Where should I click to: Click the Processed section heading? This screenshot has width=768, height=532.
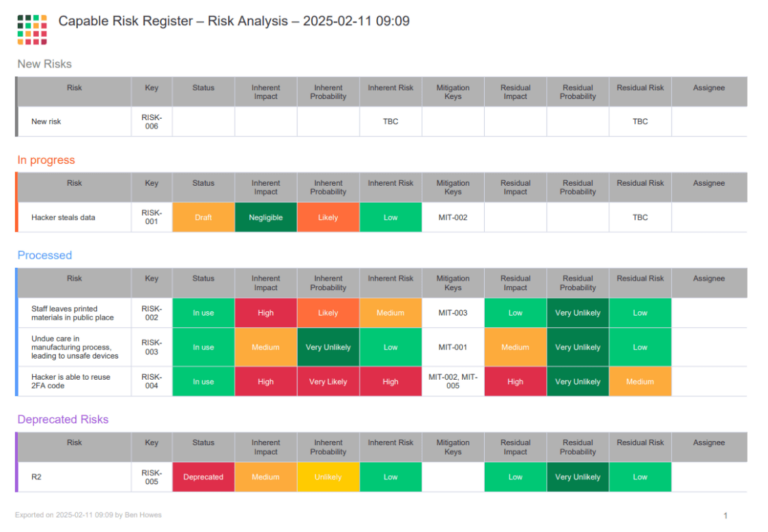(x=45, y=255)
